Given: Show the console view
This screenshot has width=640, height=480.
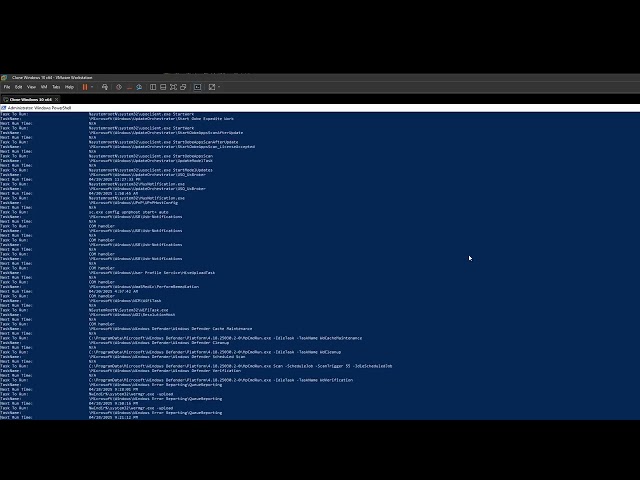Looking at the screenshot, I should pos(198,87).
